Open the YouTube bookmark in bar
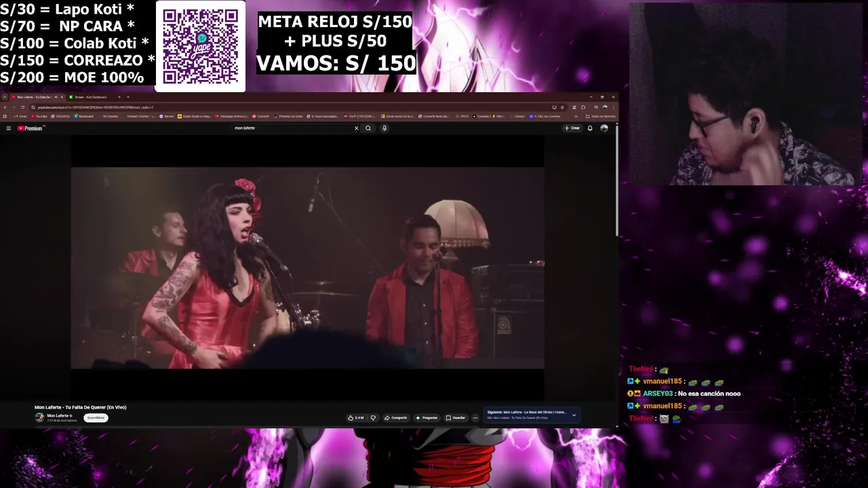Screen dimensions: 868x488 point(39,116)
